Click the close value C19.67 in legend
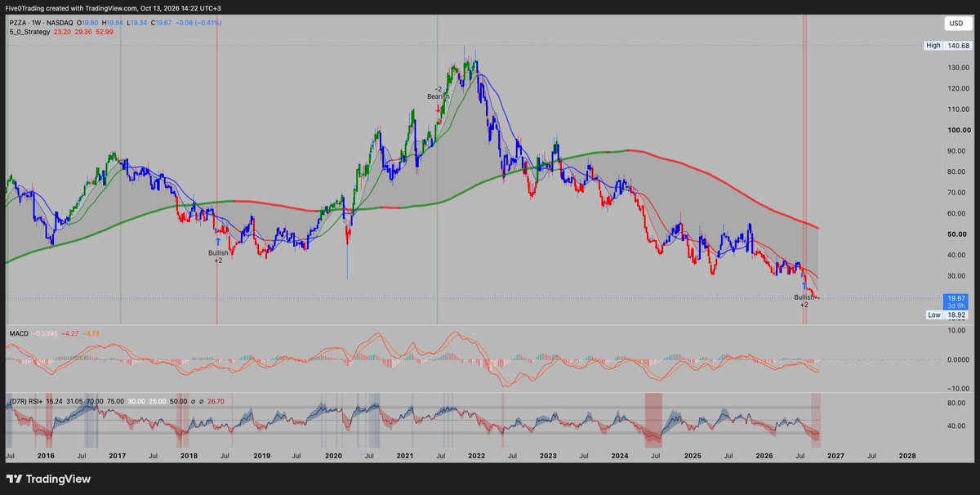 click(x=162, y=24)
